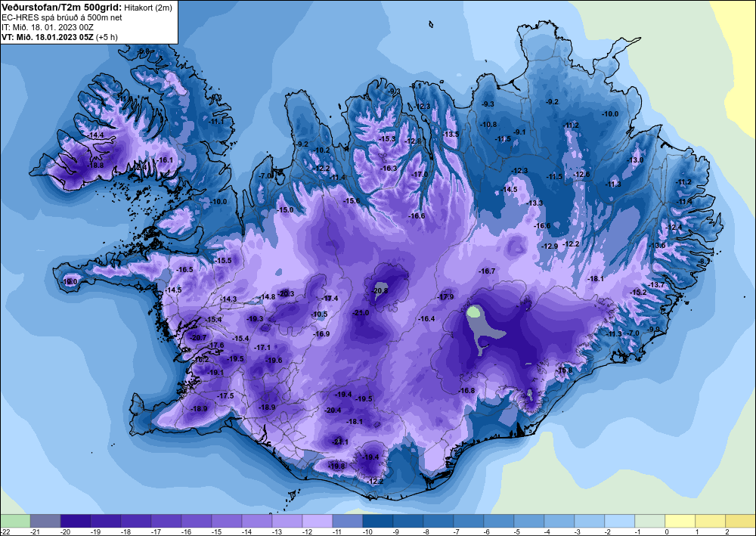This screenshot has height=536, width=756.
Task: Click the -10.8 temperature label
Action: [x=488, y=124]
